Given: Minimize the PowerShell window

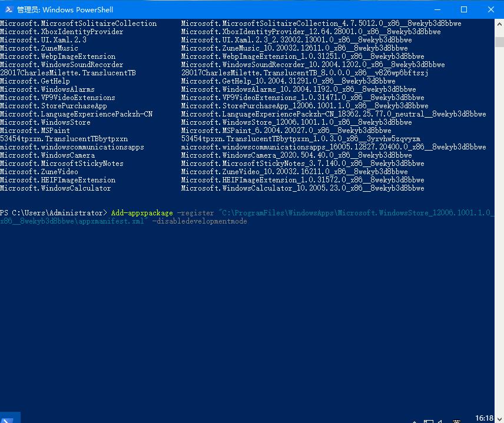Looking at the screenshot, I should [x=437, y=9].
